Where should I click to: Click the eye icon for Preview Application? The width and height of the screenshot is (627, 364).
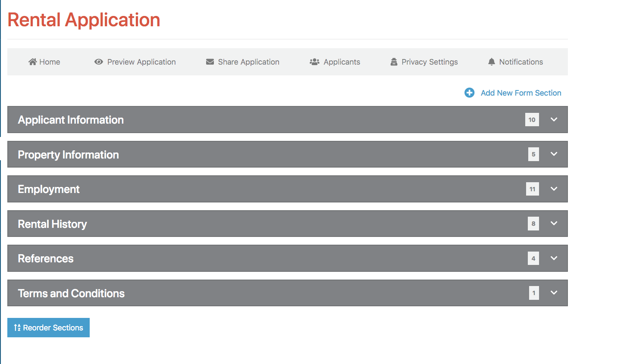[99, 62]
